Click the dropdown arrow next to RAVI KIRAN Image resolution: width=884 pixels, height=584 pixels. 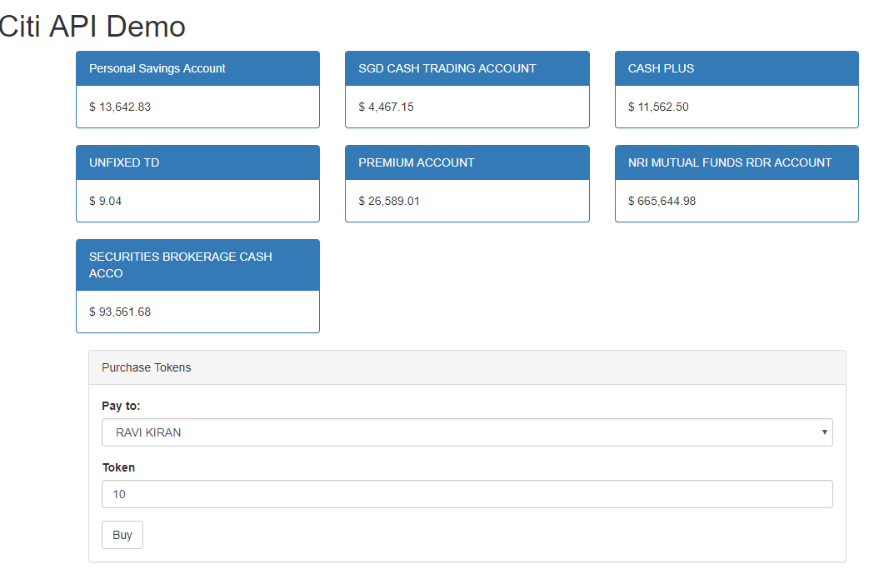826,432
